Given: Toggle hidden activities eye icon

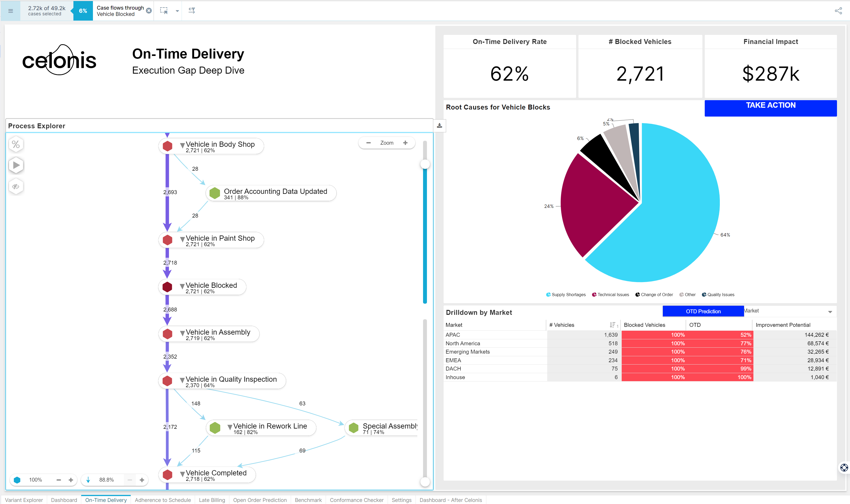Looking at the screenshot, I should [x=16, y=187].
